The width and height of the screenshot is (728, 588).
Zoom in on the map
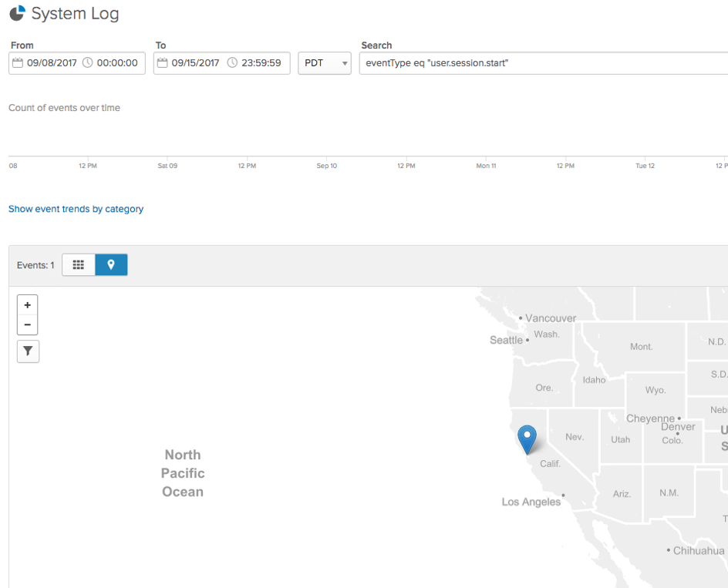pyautogui.click(x=28, y=305)
